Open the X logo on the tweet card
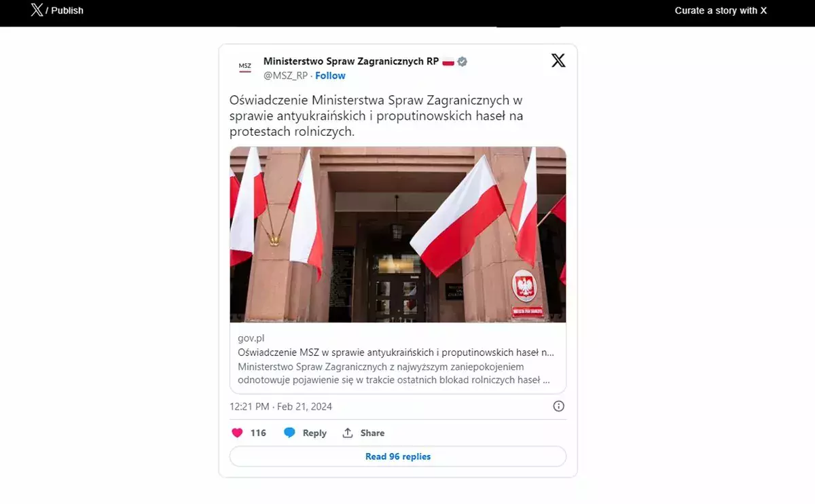The width and height of the screenshot is (815, 504). click(x=558, y=60)
